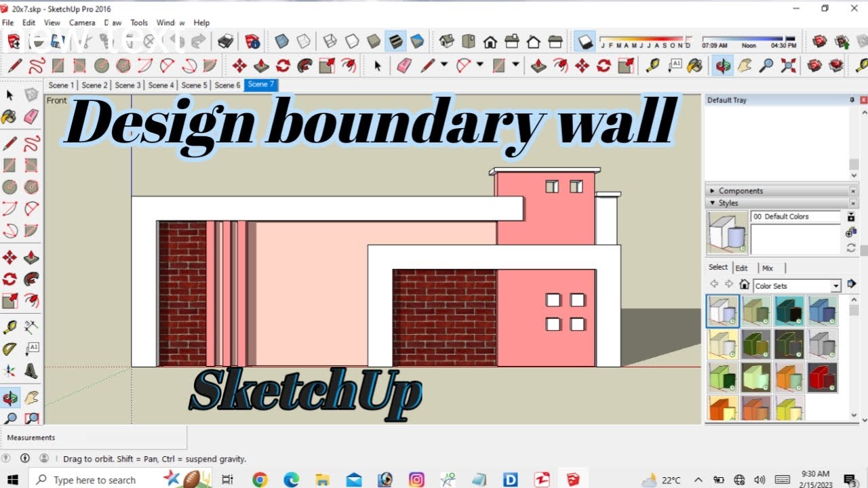Toggle auto-hide pin on Default Tray
This screenshot has height=488, width=868.
852,100
